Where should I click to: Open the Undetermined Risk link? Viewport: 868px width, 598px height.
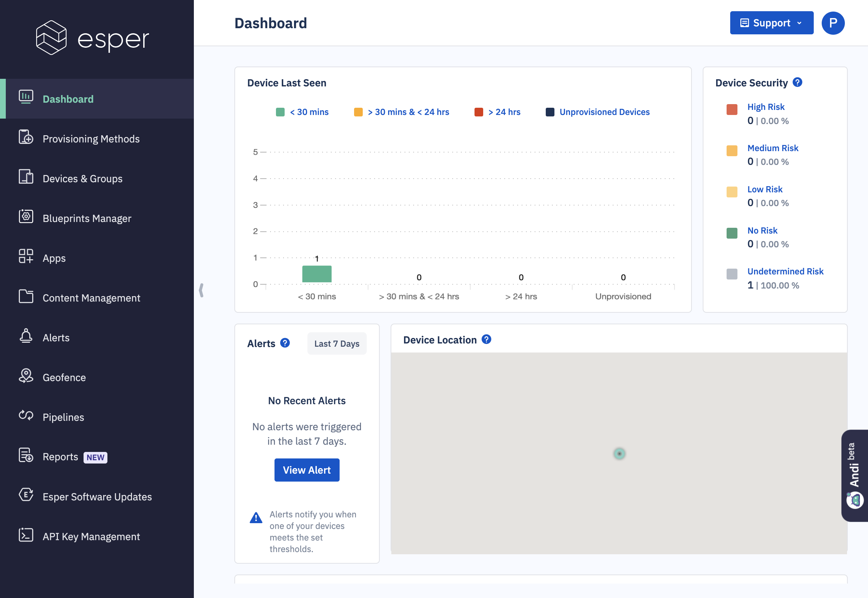click(x=785, y=271)
